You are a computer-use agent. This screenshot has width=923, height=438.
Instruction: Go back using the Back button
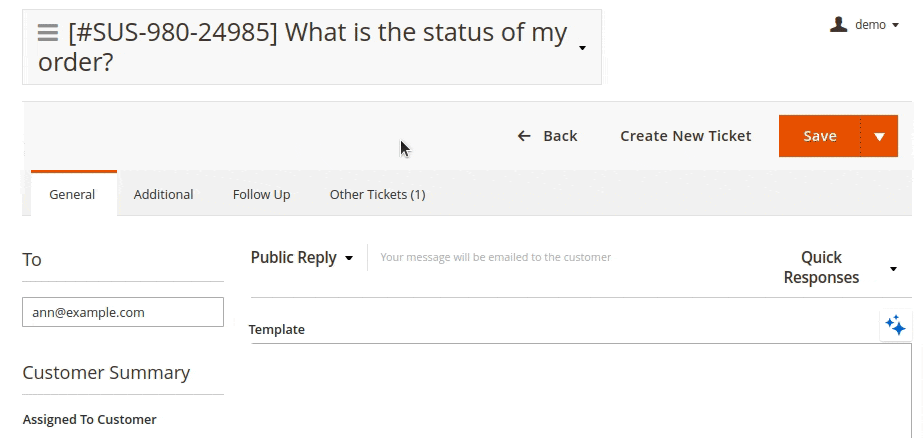(x=547, y=136)
